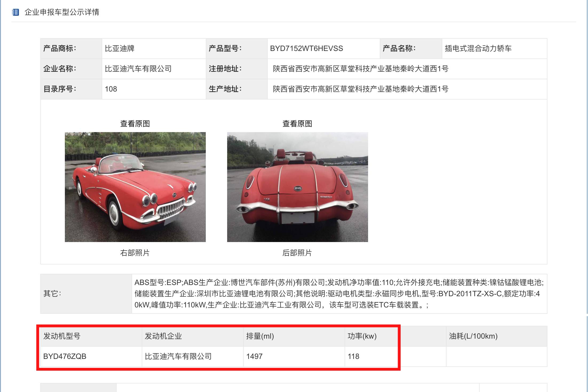Viewport: 588px width, 392px height.
Task: Click the 产品商标 label cell
Action: tap(71, 49)
